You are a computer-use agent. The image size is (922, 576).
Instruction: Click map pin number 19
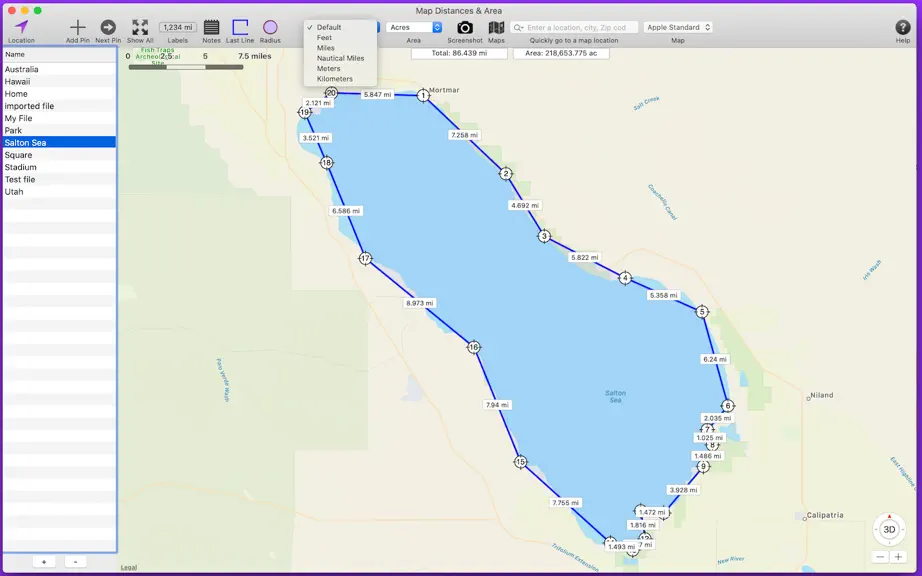pos(305,112)
